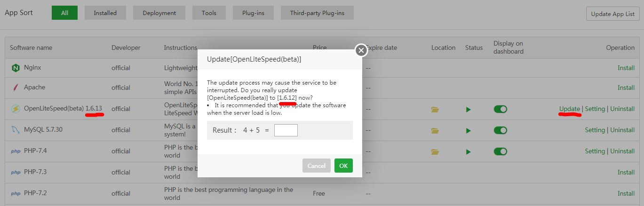Click the Location column header
Image resolution: width=644 pixels, height=206 pixels.
click(x=444, y=48)
